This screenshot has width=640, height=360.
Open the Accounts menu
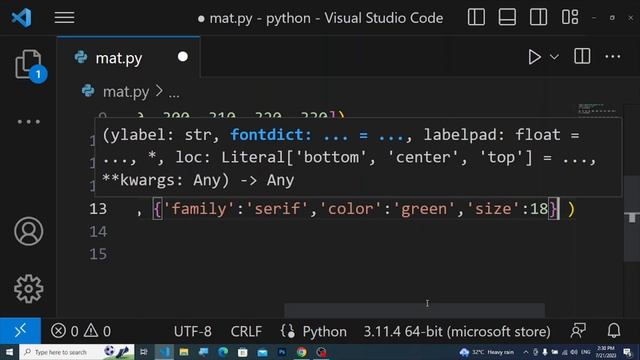pos(29,231)
